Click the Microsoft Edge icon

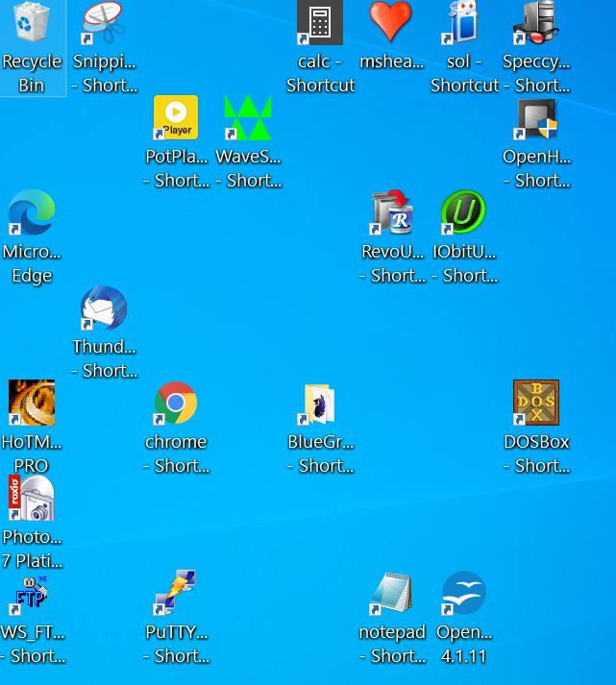tap(32, 212)
